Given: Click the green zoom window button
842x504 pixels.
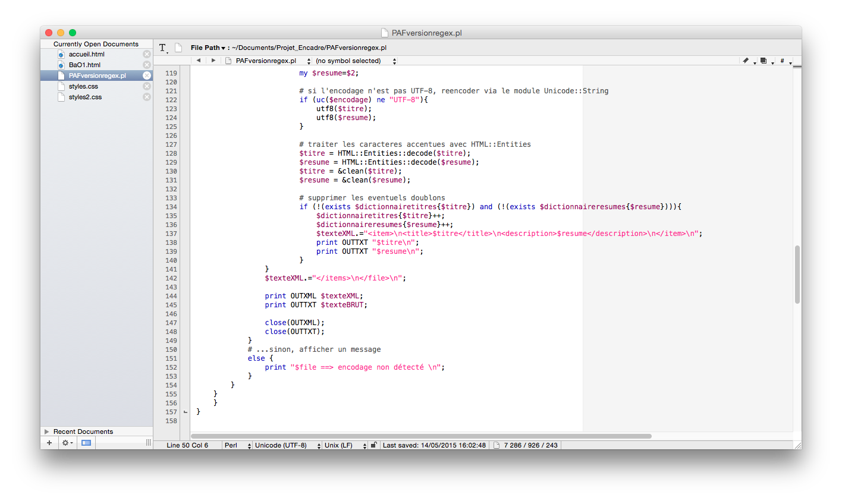Looking at the screenshot, I should pyautogui.click(x=73, y=33).
